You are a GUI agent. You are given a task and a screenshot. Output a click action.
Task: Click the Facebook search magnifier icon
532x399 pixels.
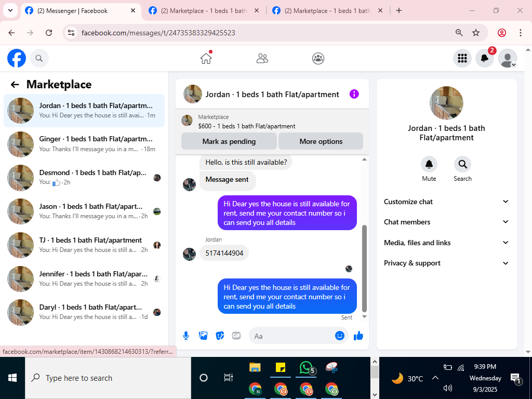(x=39, y=58)
